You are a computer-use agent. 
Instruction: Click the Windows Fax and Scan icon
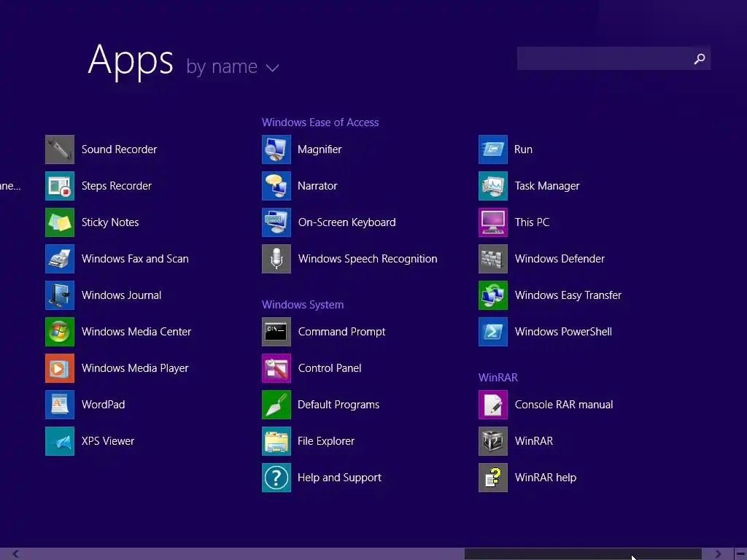point(60,259)
